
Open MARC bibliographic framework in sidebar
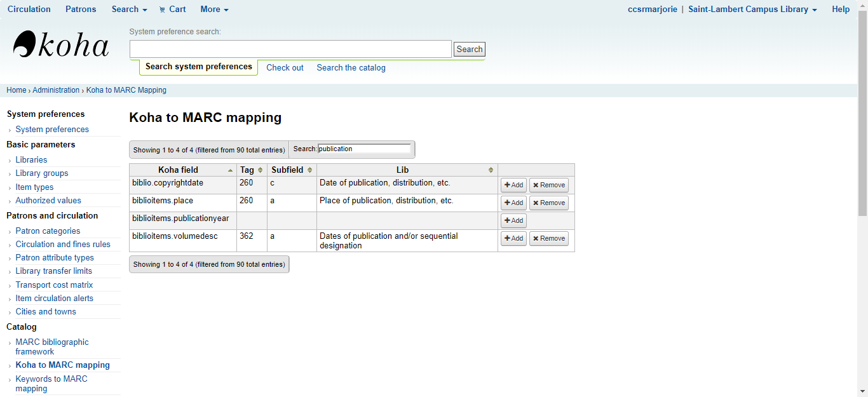click(52, 347)
